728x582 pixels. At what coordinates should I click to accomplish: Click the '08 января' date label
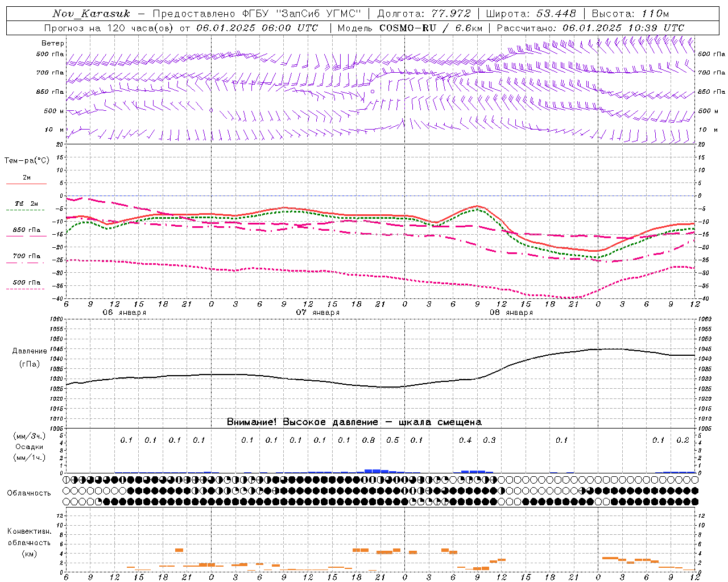tap(511, 313)
